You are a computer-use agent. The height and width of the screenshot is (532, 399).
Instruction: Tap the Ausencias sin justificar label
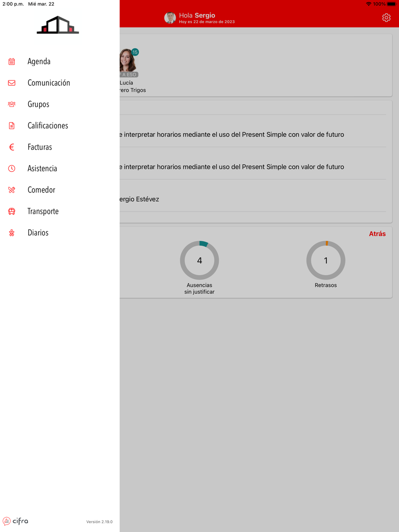coord(199,288)
